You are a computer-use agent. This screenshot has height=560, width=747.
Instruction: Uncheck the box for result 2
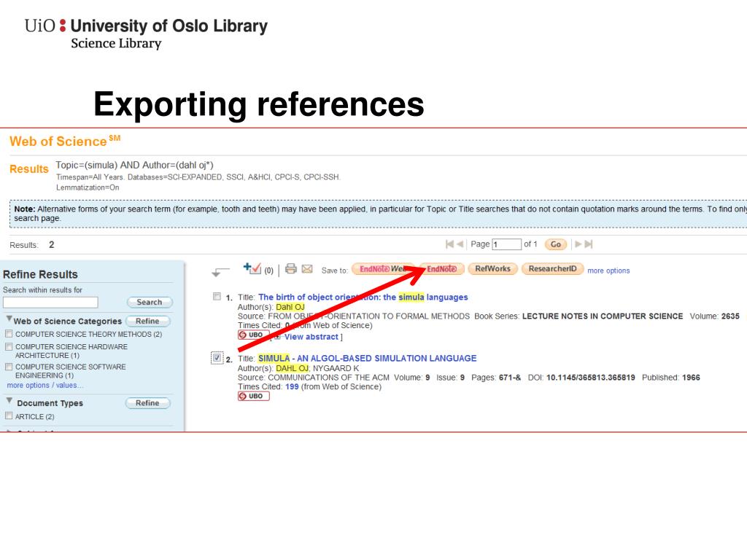(x=217, y=357)
